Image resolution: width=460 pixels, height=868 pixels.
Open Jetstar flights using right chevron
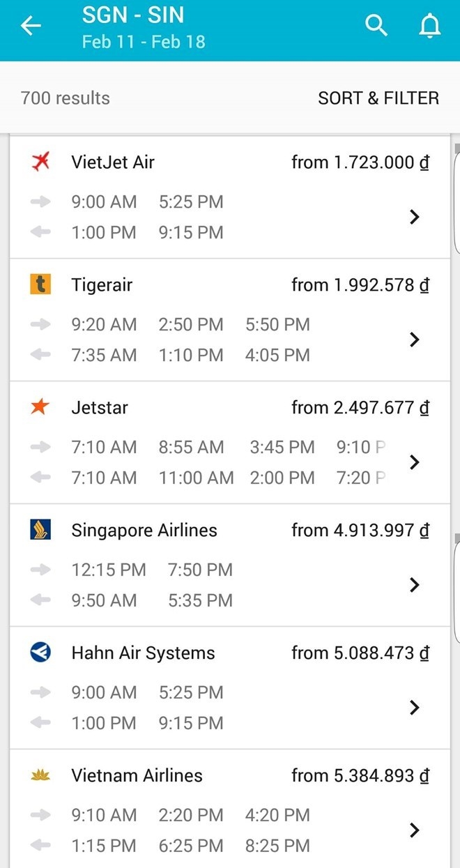click(x=415, y=462)
